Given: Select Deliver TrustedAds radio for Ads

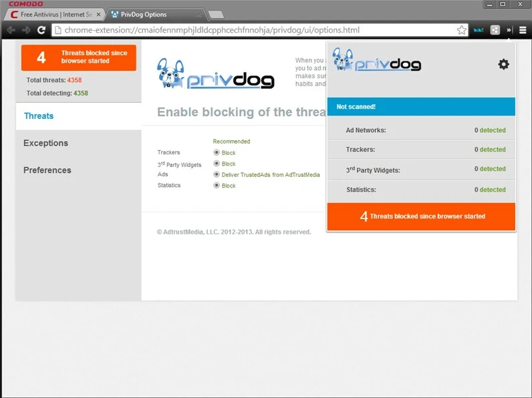Looking at the screenshot, I should pyautogui.click(x=217, y=174).
